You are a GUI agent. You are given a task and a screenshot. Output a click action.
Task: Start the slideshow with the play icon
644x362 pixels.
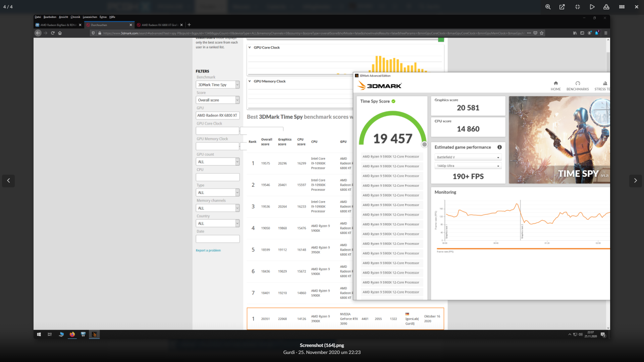click(592, 7)
